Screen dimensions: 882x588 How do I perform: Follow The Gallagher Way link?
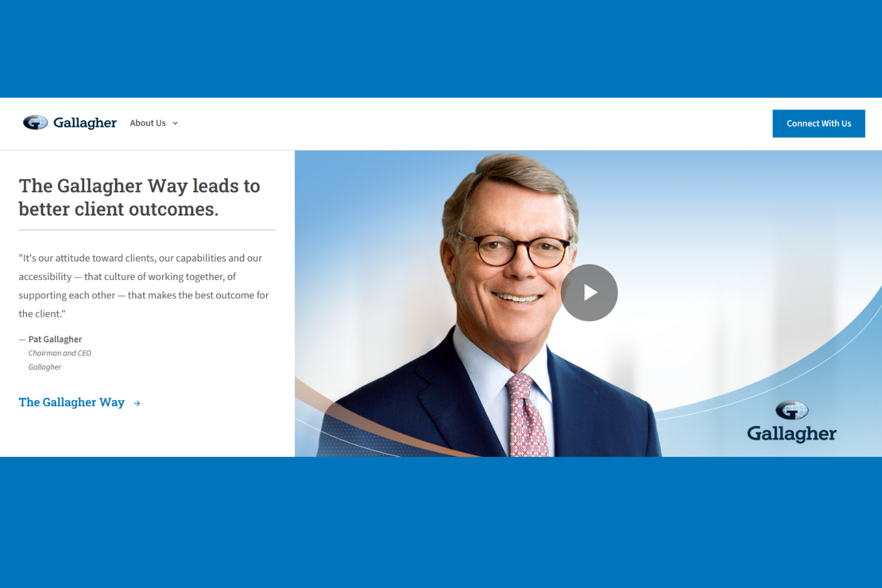pos(72,402)
